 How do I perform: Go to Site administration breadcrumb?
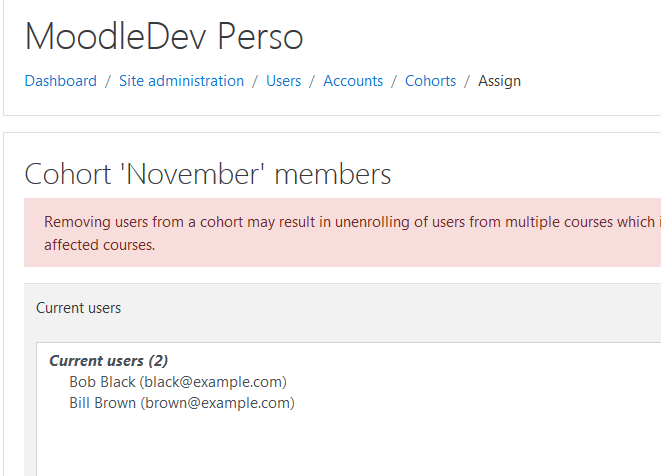coord(181,81)
